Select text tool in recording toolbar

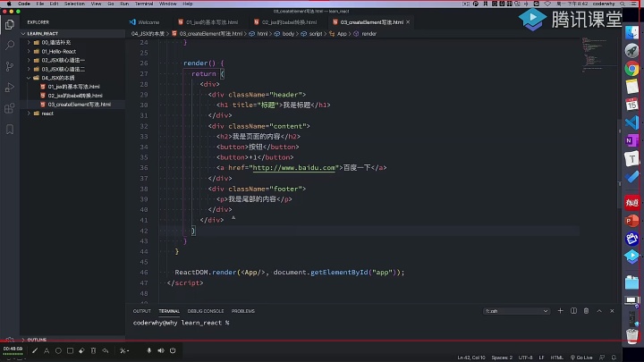(x=47, y=350)
